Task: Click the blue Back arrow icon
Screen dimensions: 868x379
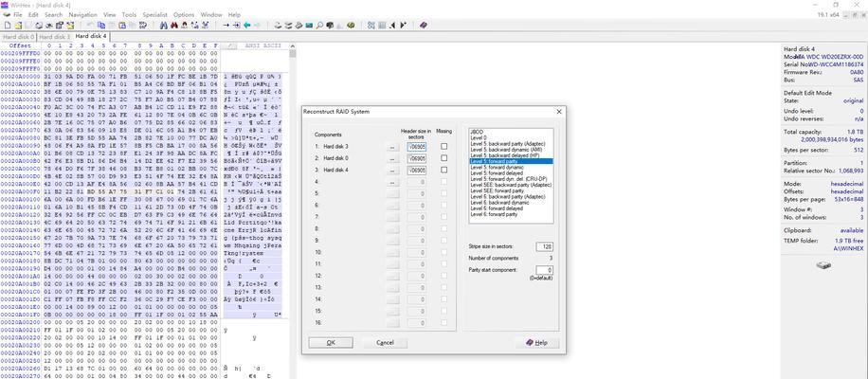Action: [x=247, y=25]
